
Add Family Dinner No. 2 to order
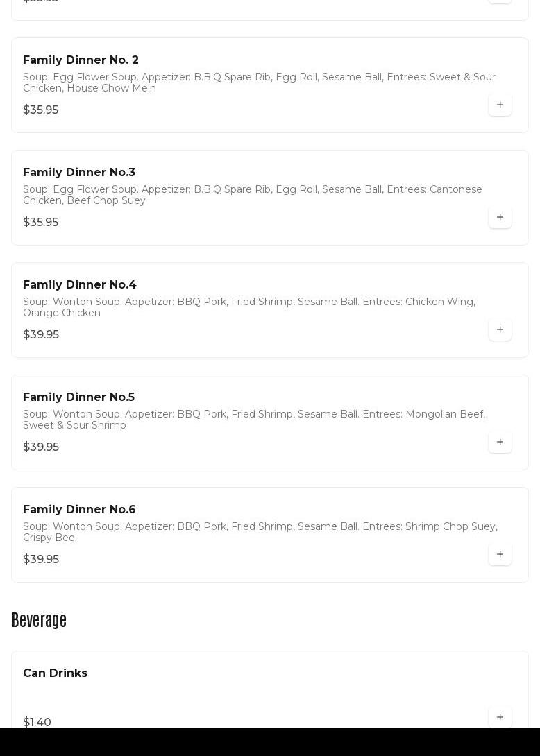(500, 105)
